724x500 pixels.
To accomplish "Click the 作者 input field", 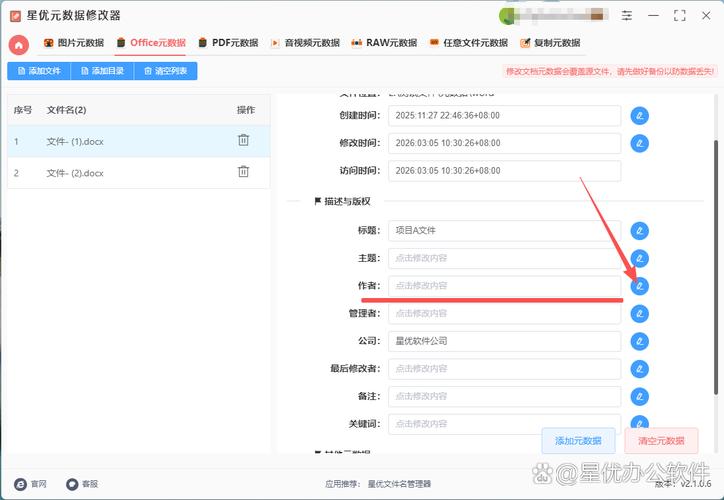I will click(504, 286).
